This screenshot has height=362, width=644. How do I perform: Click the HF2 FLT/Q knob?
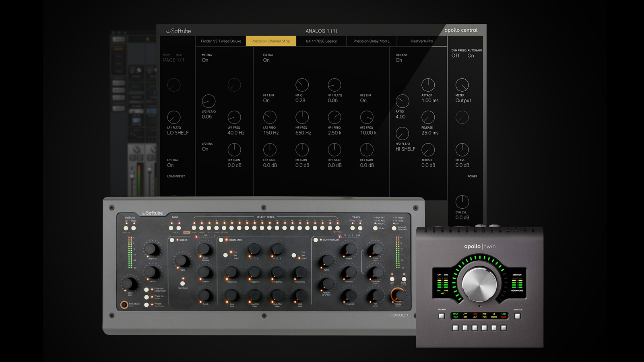402,133
